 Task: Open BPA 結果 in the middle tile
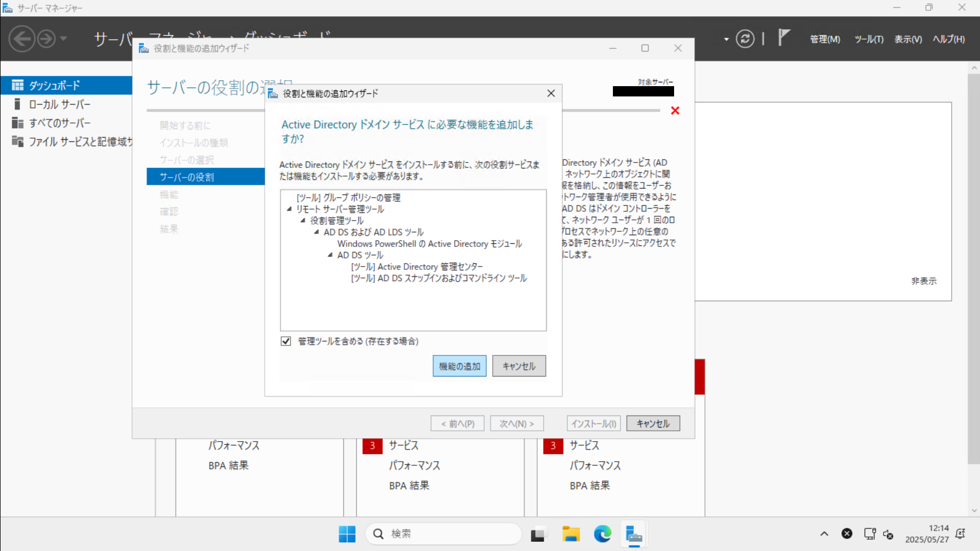tap(409, 485)
